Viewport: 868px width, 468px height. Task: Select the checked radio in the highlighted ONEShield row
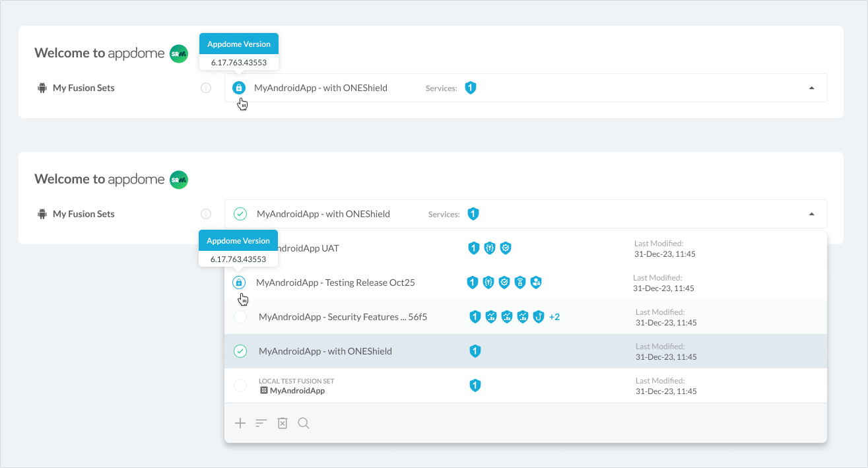click(x=240, y=351)
